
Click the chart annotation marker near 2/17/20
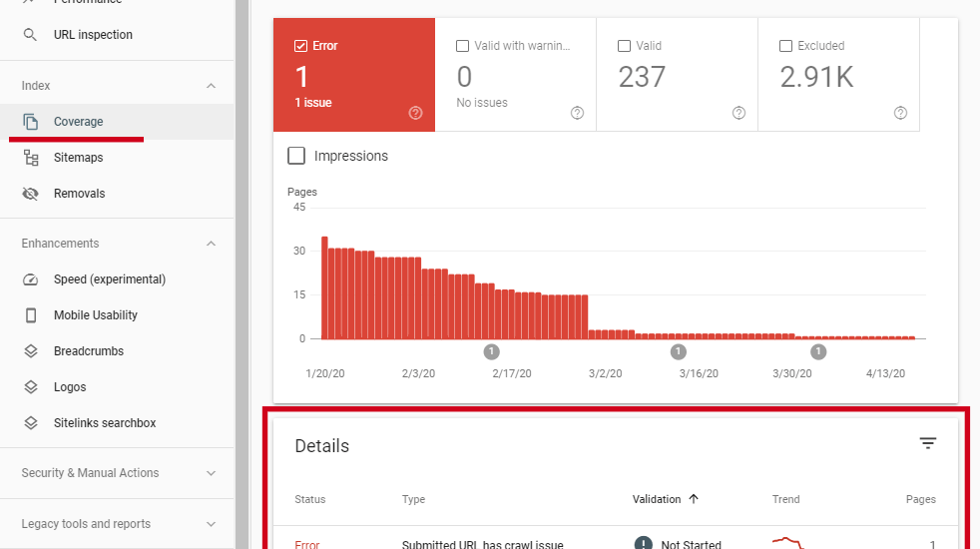pos(491,351)
